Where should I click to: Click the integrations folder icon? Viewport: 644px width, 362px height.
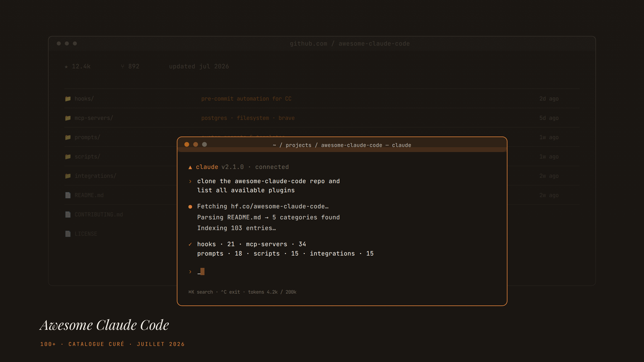click(68, 176)
